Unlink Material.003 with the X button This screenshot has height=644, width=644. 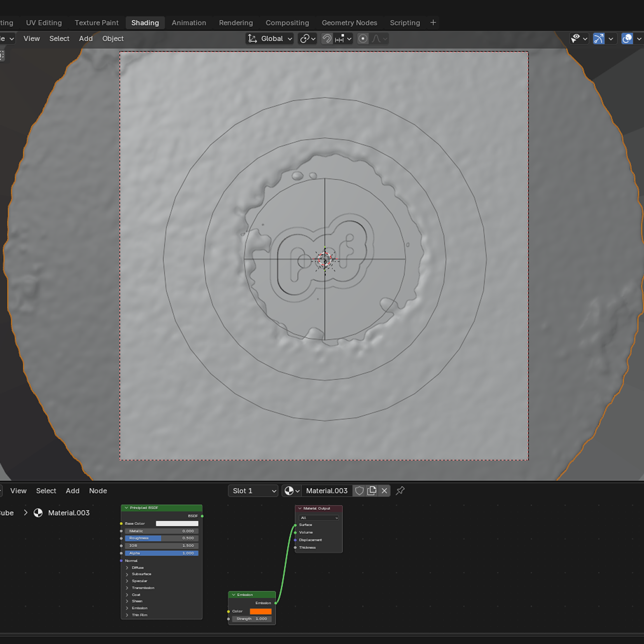coord(384,491)
